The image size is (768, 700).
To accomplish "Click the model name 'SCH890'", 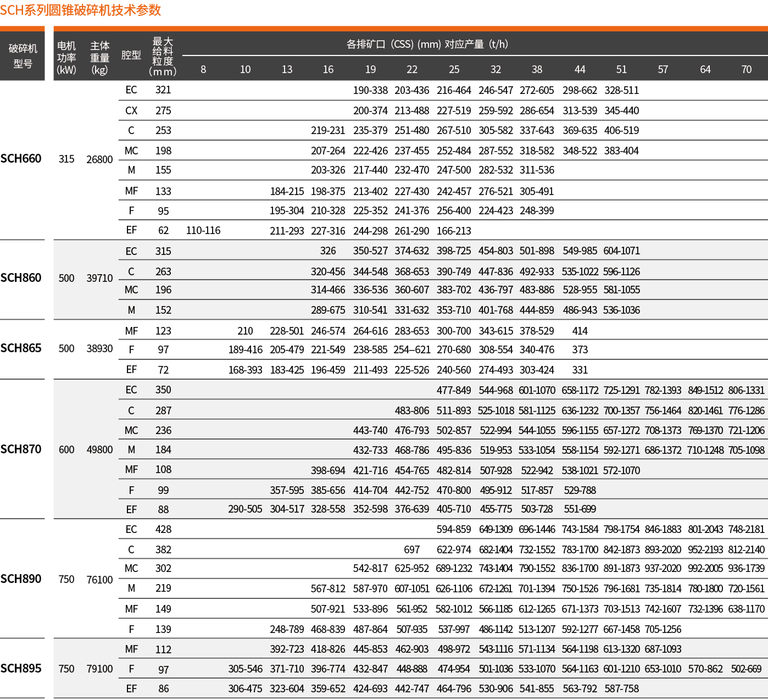I will tap(21, 579).
